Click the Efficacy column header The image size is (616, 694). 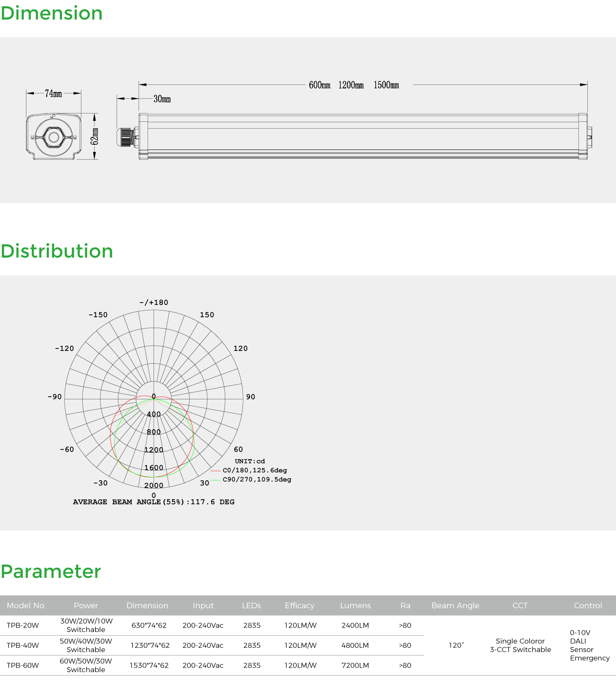tap(299, 606)
